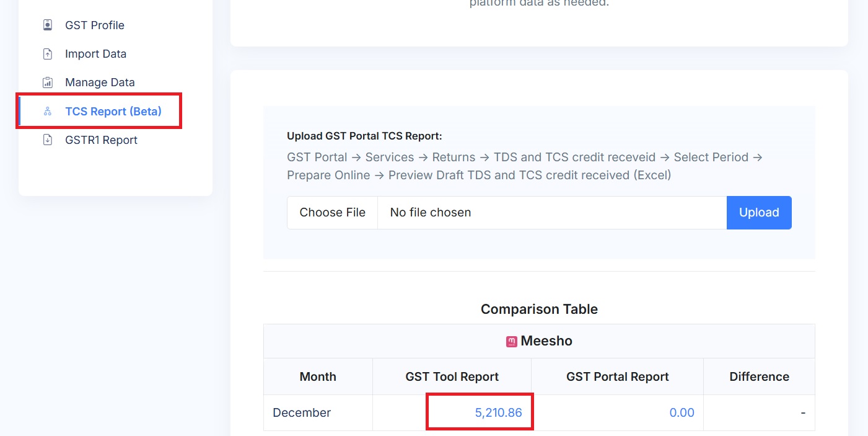Screen dimensions: 868x436
Task: Click the GST Profile person icon
Action: 47,25
